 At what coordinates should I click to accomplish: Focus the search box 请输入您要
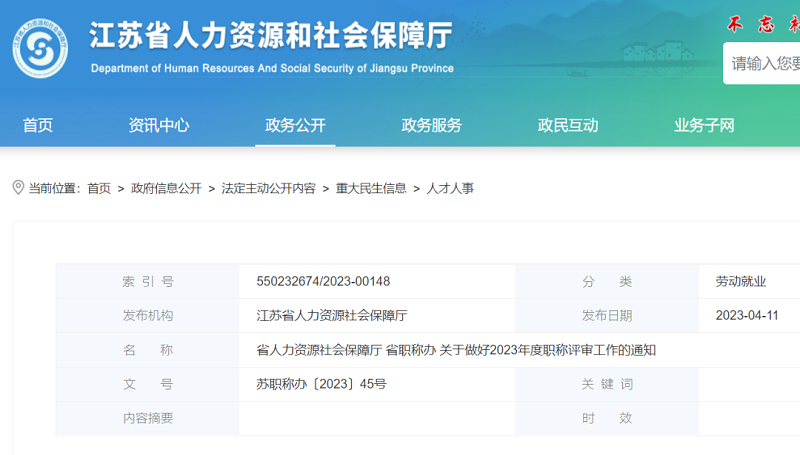(762, 64)
